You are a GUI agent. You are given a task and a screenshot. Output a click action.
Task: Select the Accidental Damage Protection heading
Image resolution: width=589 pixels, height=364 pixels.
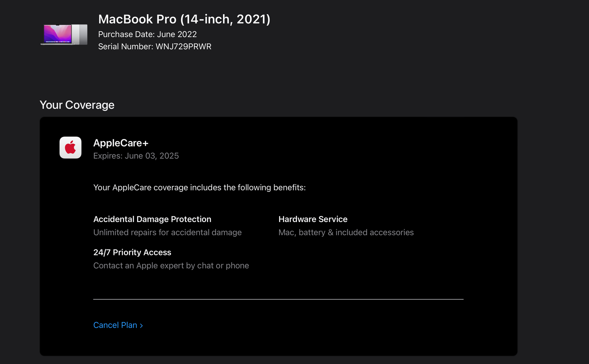coord(152,219)
